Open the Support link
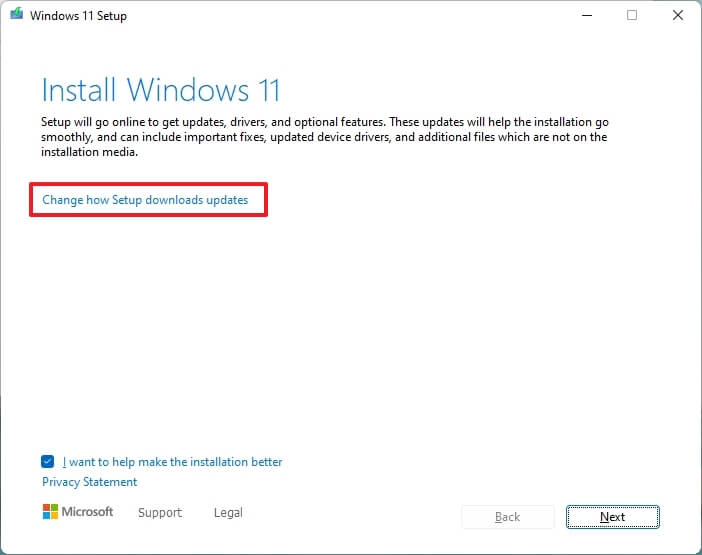702x555 pixels. (x=160, y=513)
